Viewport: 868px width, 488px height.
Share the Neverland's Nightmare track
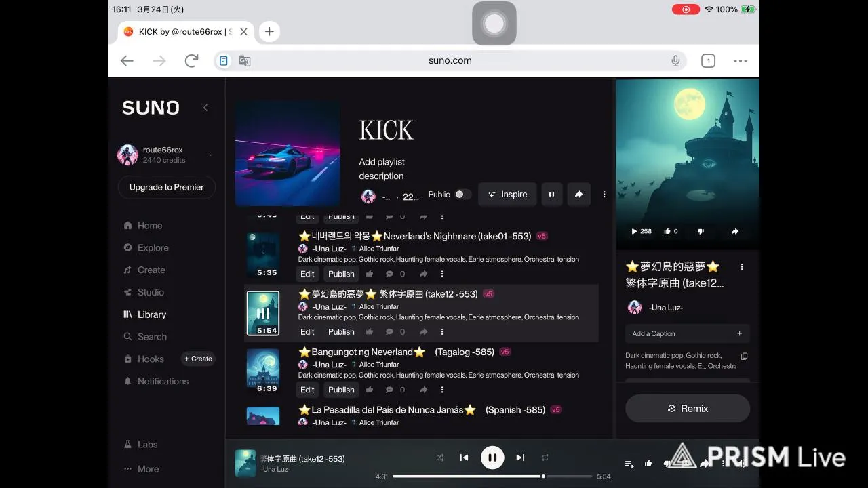(423, 274)
